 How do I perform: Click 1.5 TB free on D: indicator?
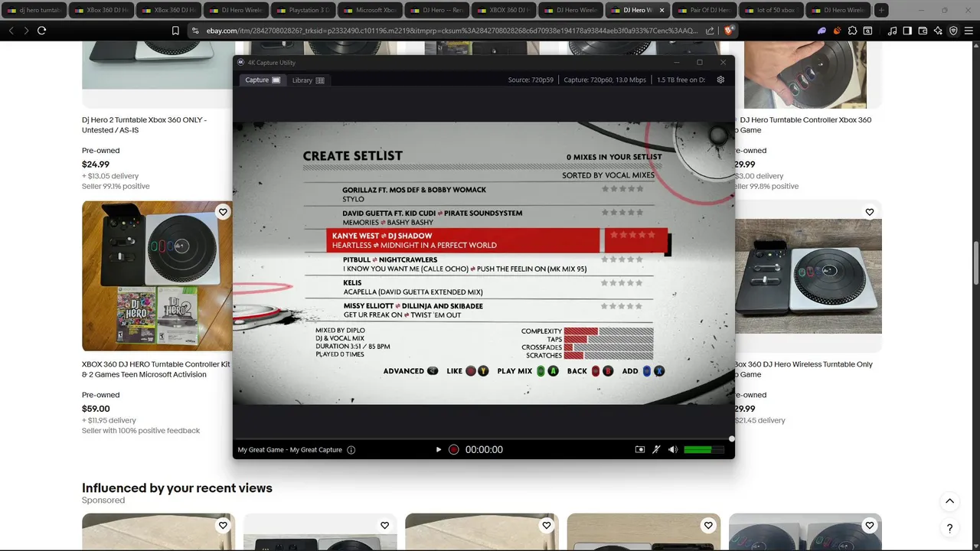pyautogui.click(x=681, y=80)
